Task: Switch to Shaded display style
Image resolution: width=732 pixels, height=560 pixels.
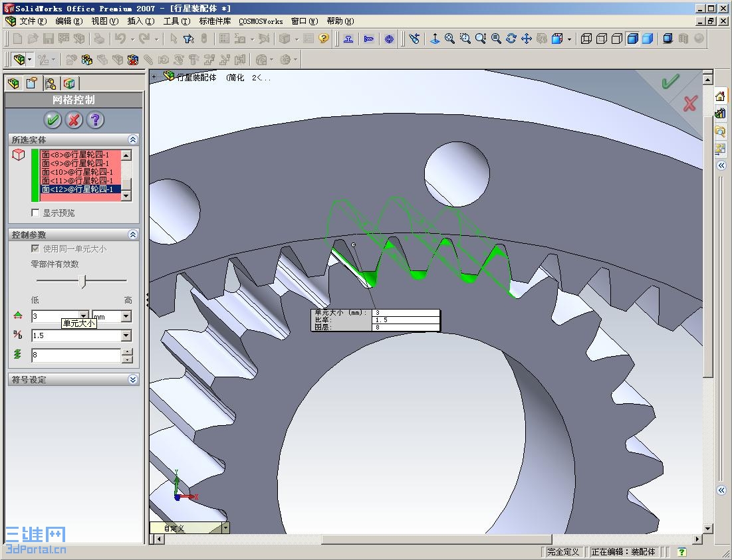Action: (648, 39)
